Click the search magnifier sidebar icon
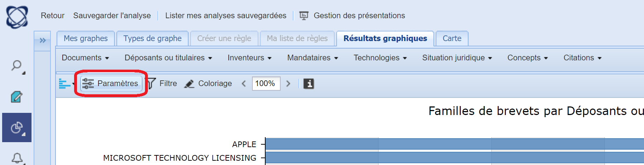 coord(16,66)
